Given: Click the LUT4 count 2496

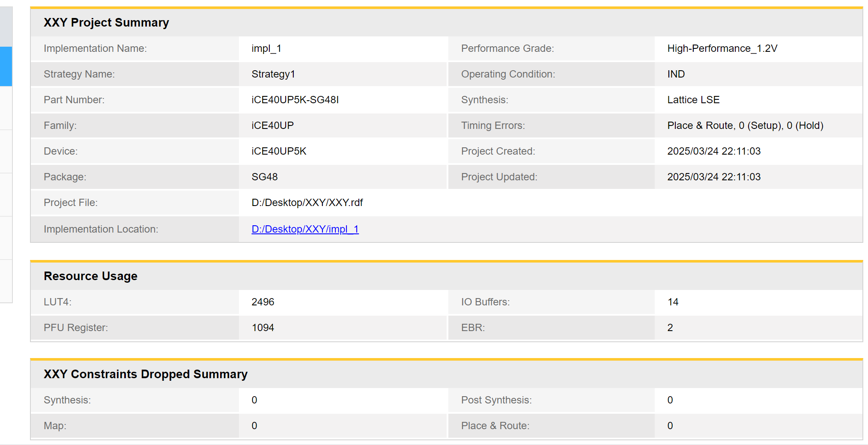Looking at the screenshot, I should [263, 302].
